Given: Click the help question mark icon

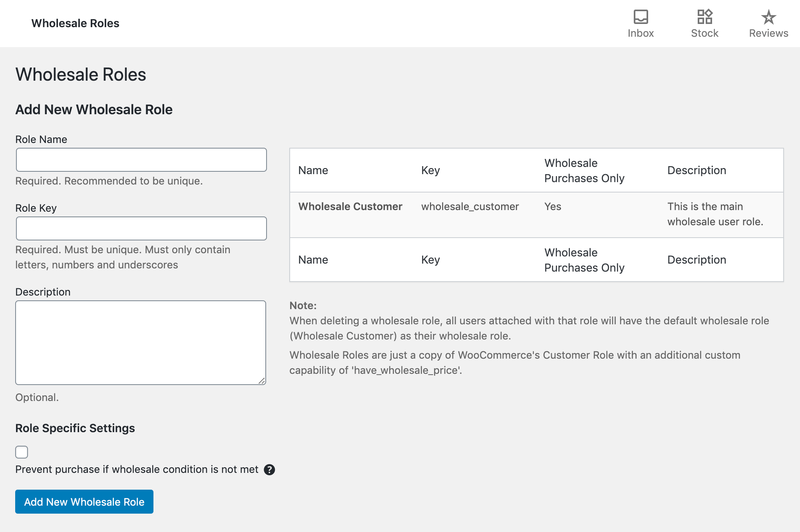Looking at the screenshot, I should click(269, 470).
